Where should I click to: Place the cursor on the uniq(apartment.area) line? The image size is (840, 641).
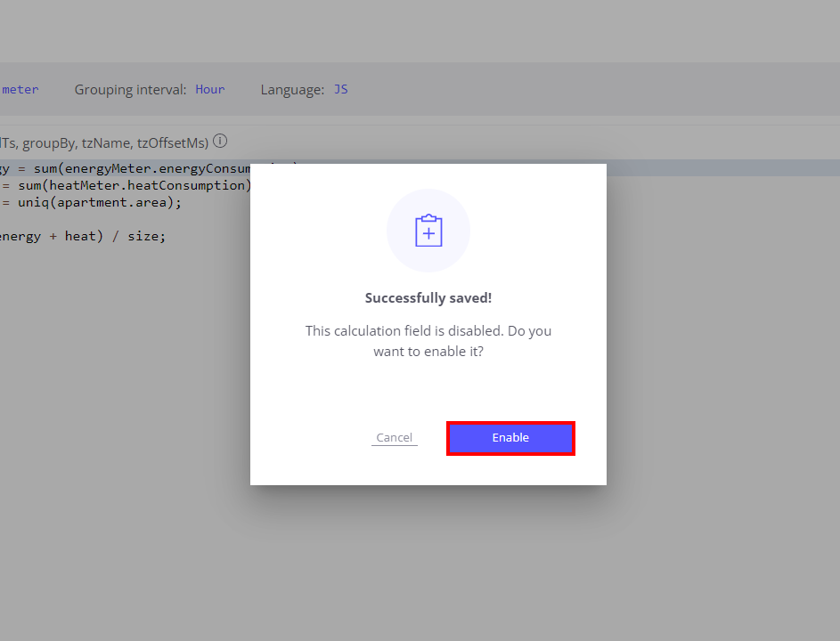(91, 202)
